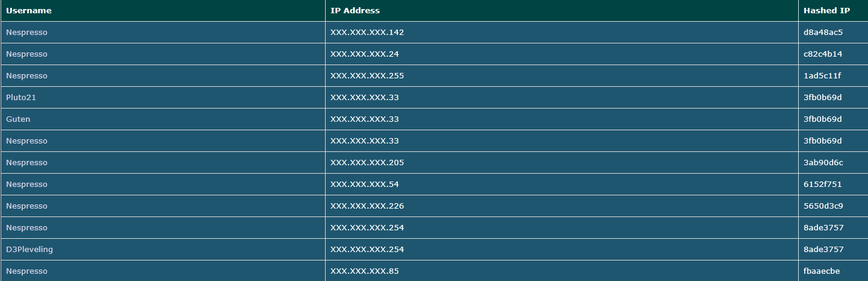Click Nespresso in the first row
This screenshot has height=281, width=868.
(26, 33)
